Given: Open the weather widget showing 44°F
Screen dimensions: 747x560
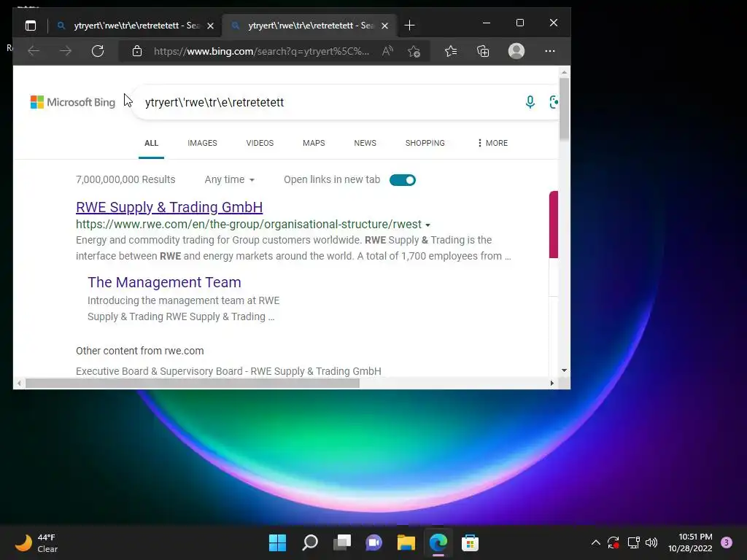Looking at the screenshot, I should (x=36, y=542).
